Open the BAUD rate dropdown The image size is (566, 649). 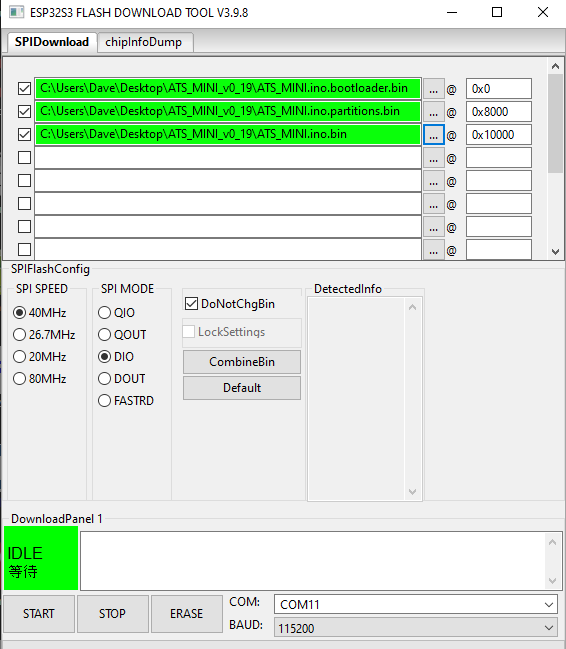coord(416,628)
